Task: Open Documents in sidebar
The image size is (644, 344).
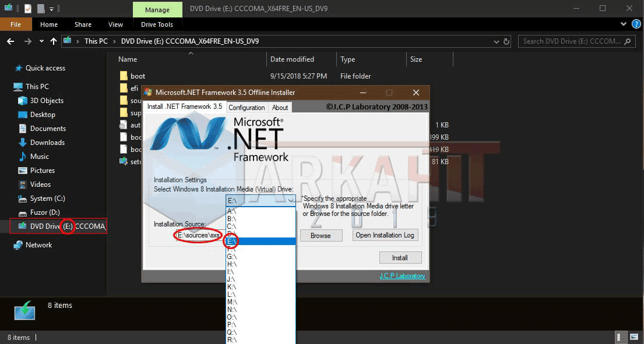Action: (x=48, y=128)
